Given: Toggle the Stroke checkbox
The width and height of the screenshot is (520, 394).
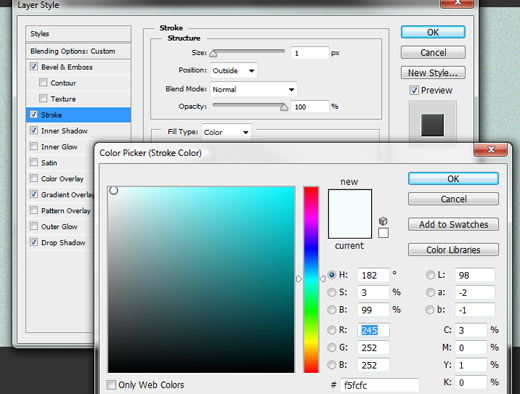Looking at the screenshot, I should pyautogui.click(x=34, y=114).
